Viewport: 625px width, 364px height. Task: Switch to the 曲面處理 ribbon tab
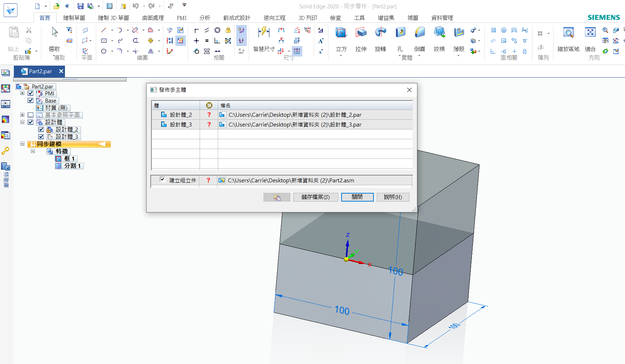pos(153,18)
